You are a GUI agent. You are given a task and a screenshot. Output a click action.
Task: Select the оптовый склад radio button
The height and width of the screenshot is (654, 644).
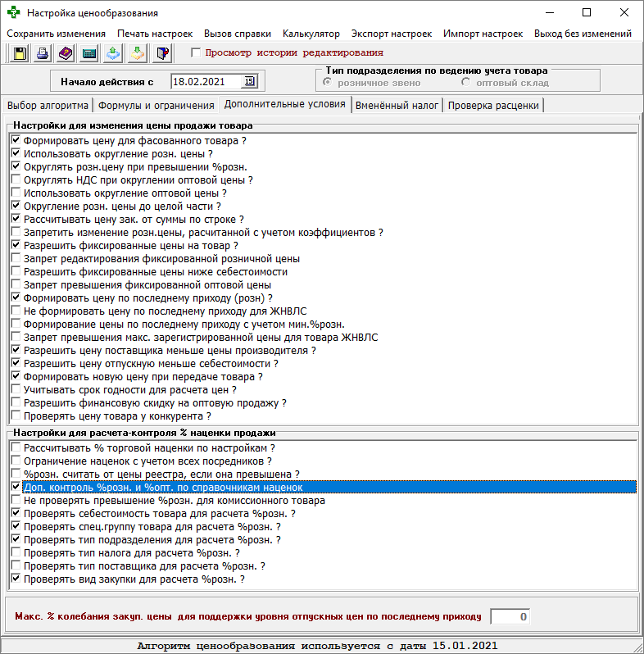click(466, 83)
